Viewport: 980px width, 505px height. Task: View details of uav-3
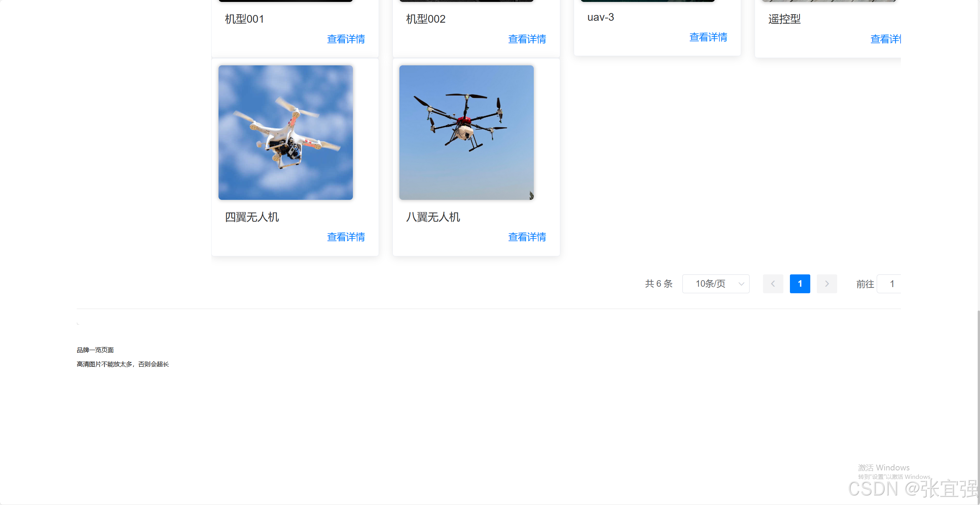[708, 37]
